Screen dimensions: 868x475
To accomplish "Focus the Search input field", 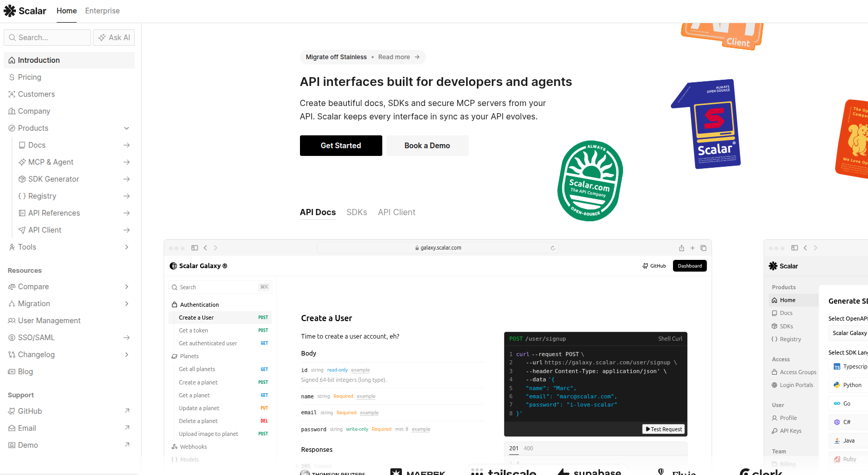I will (47, 38).
